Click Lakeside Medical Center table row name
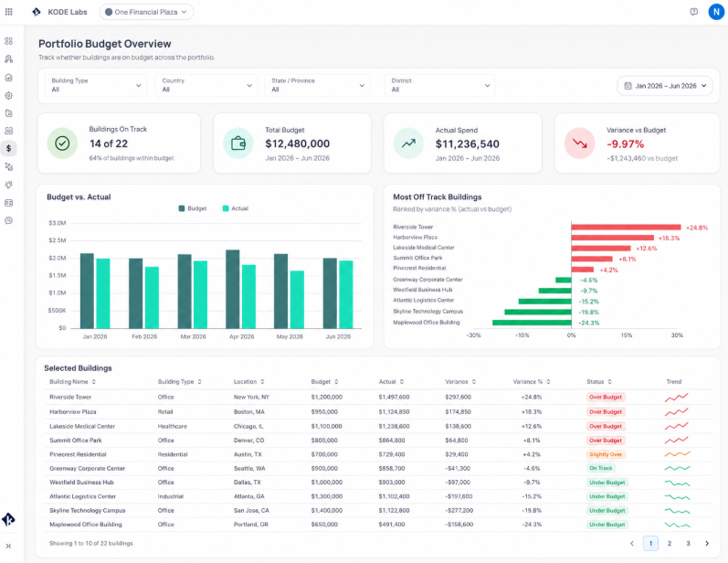 click(82, 426)
